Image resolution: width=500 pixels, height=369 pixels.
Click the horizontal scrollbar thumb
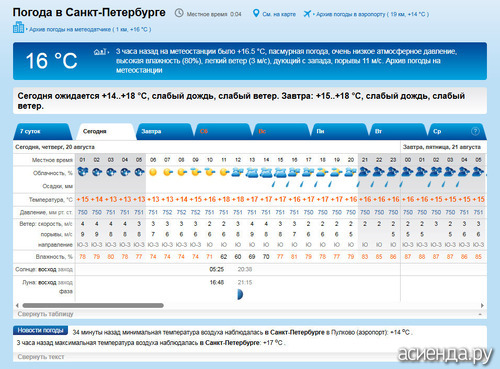pyautogui.click(x=93, y=305)
